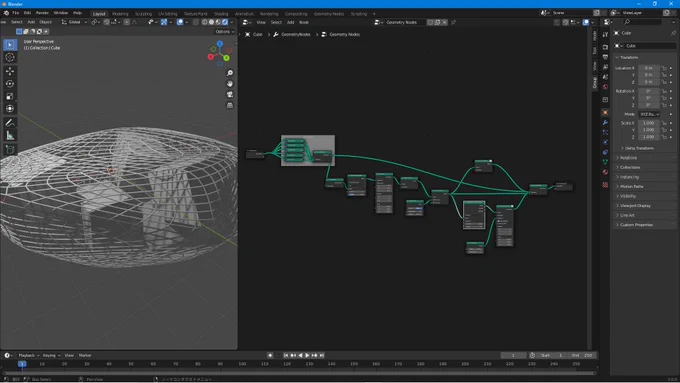680x383 pixels.
Task: Open the Material properties tab icon
Action: [605, 172]
